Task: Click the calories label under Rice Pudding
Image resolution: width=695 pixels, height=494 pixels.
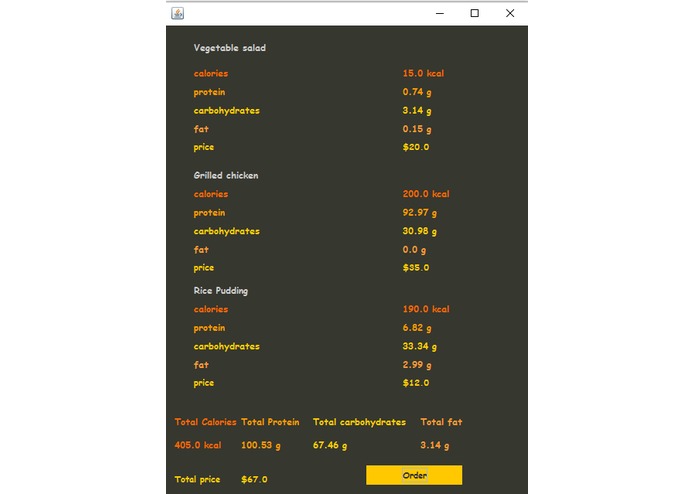Action: click(211, 309)
